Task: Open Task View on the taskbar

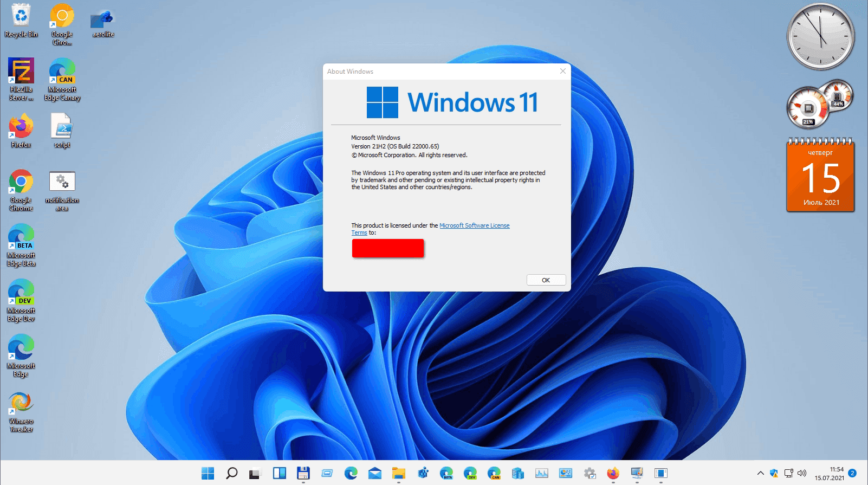Action: [255, 473]
